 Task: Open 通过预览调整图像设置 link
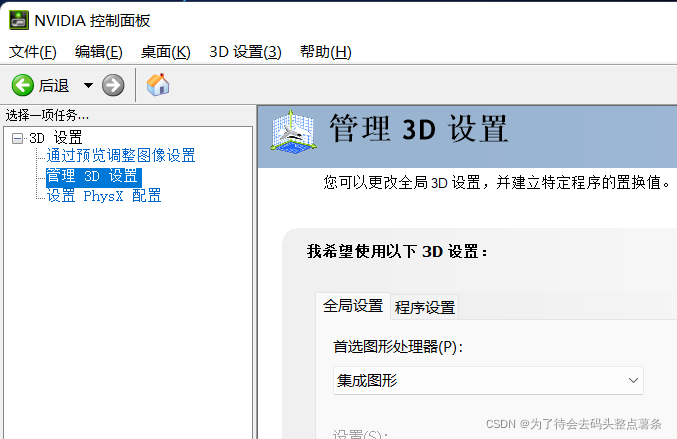[121, 155]
